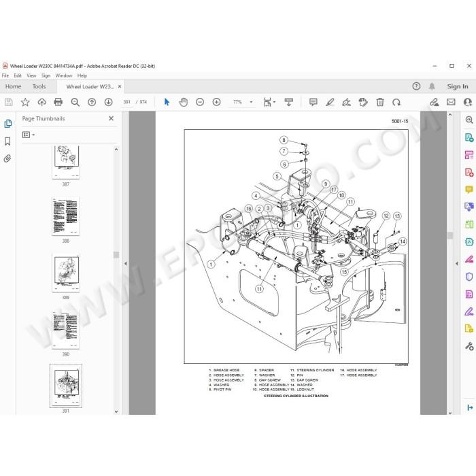Screen dimensions: 476x476
Task: Click the page number input field
Action: [126, 102]
